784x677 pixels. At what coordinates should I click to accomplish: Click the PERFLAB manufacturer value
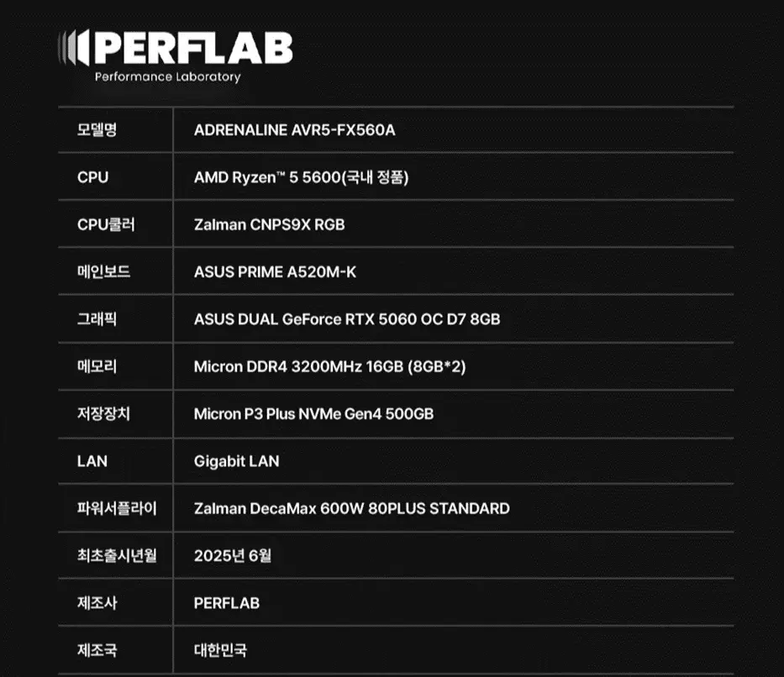tap(227, 603)
